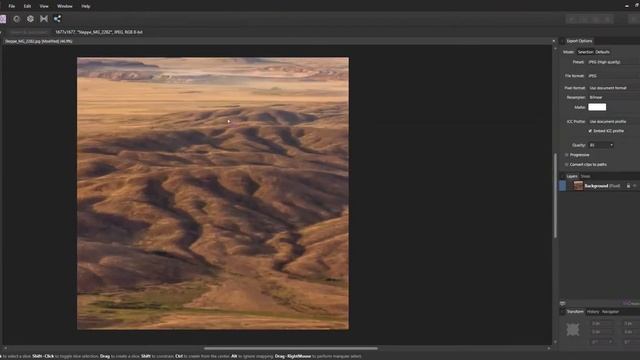Screen dimensions: 640x360
Task: Open the View menu
Action: click(44, 6)
